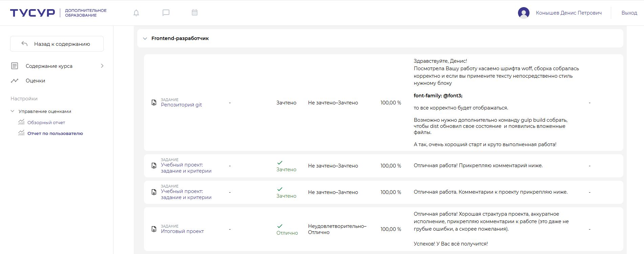This screenshot has width=644, height=254.
Task: Click the TUSUR logo
Action: coord(33,13)
